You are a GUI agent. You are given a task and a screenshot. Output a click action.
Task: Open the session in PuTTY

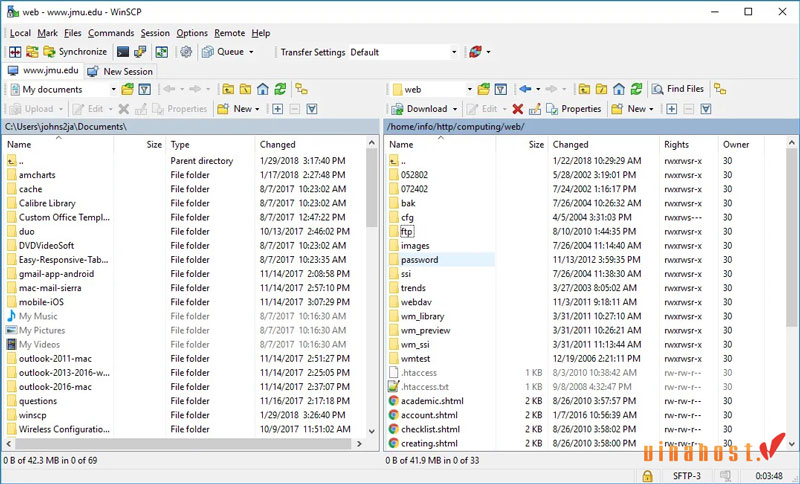(x=140, y=52)
